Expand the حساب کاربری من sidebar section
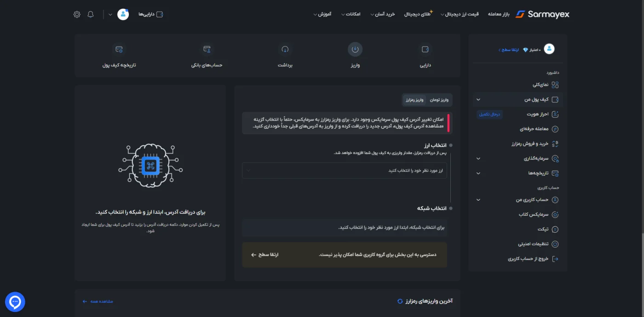Screen dimensions: 644x317 pyautogui.click(x=478, y=200)
